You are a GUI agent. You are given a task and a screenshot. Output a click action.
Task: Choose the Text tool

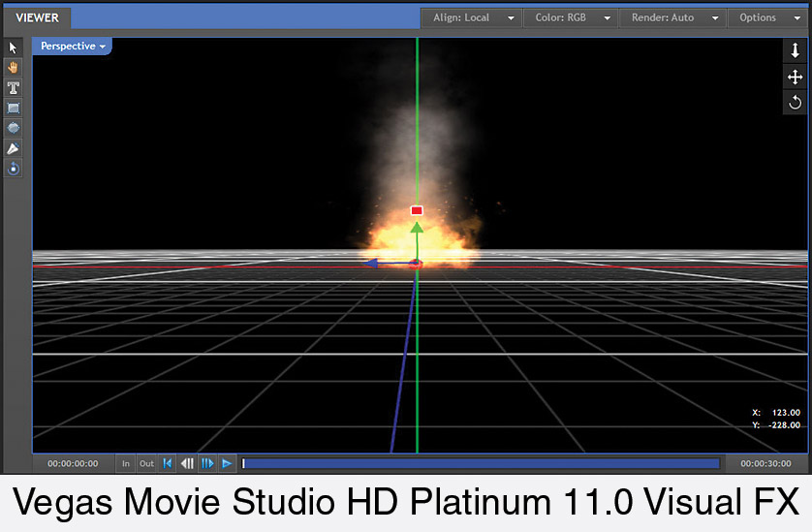point(13,87)
